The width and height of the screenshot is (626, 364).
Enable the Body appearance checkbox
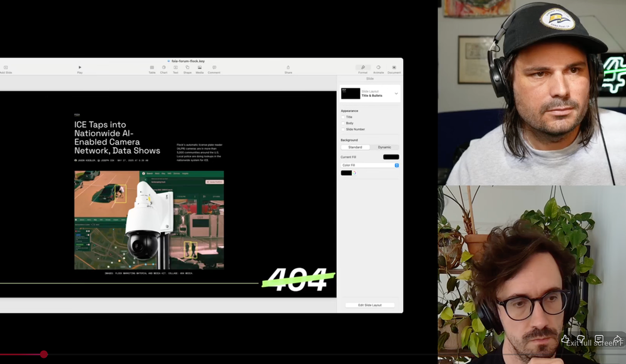tap(343, 123)
